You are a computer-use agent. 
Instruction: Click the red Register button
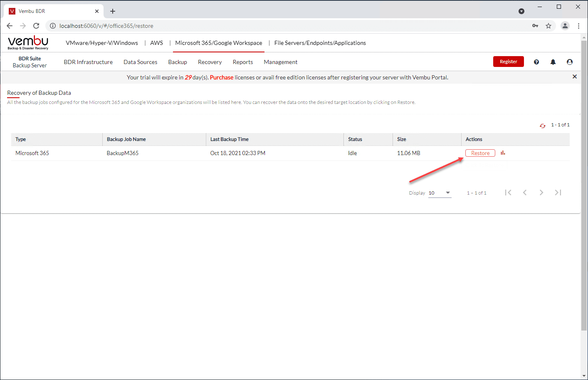coord(509,62)
